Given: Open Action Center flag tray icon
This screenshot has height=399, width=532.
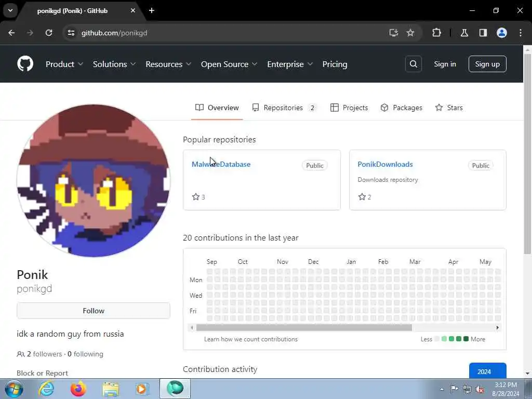Looking at the screenshot, I should (454, 389).
